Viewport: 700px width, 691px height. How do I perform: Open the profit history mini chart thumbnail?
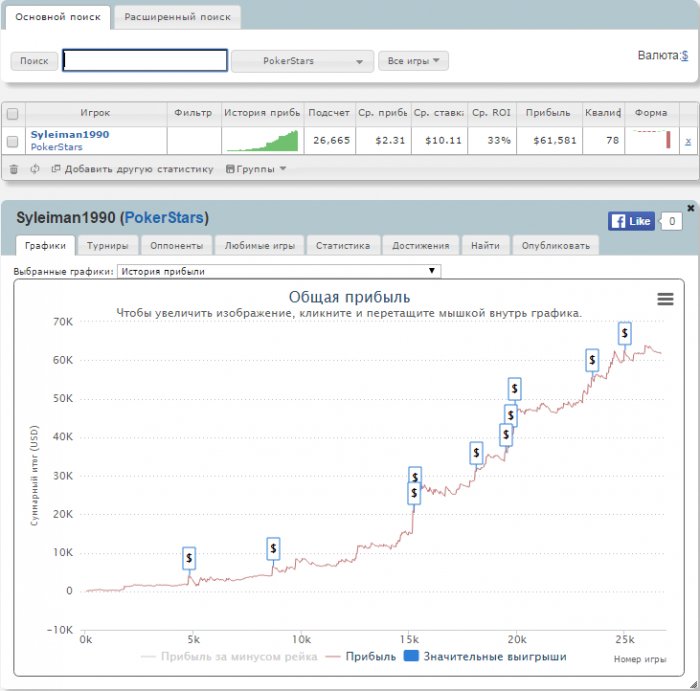click(x=261, y=140)
